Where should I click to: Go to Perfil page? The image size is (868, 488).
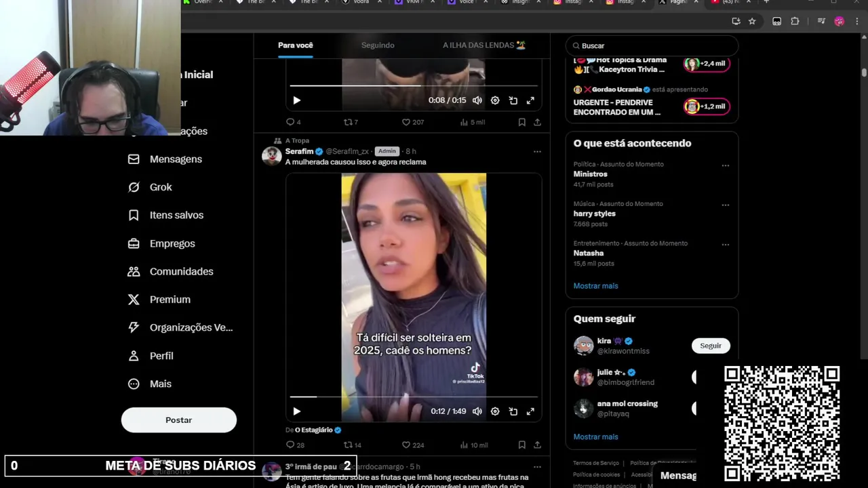point(151,356)
